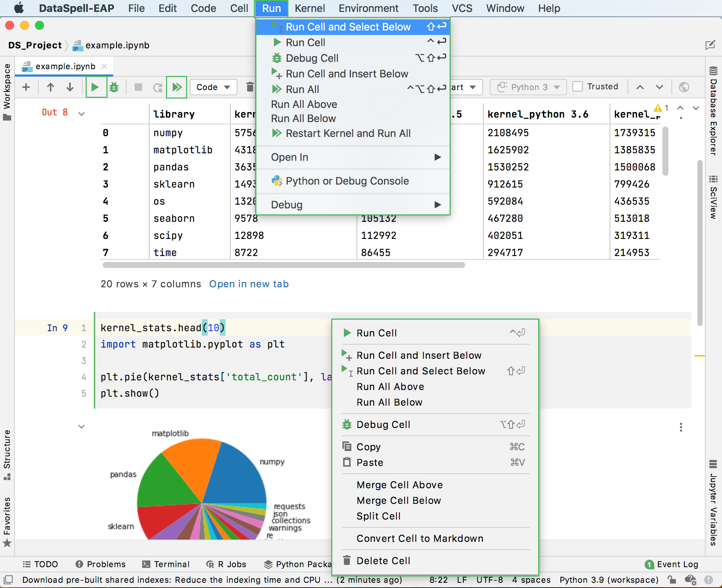722x588 pixels.
Task: Open the Structure tool window
Action: click(x=7, y=455)
